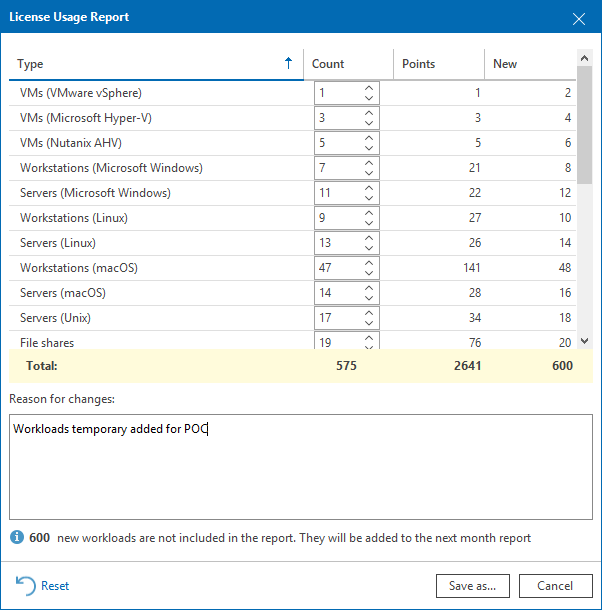Increase count for Workstations (Linux)
Screen dimensions: 602x610
(369, 213)
